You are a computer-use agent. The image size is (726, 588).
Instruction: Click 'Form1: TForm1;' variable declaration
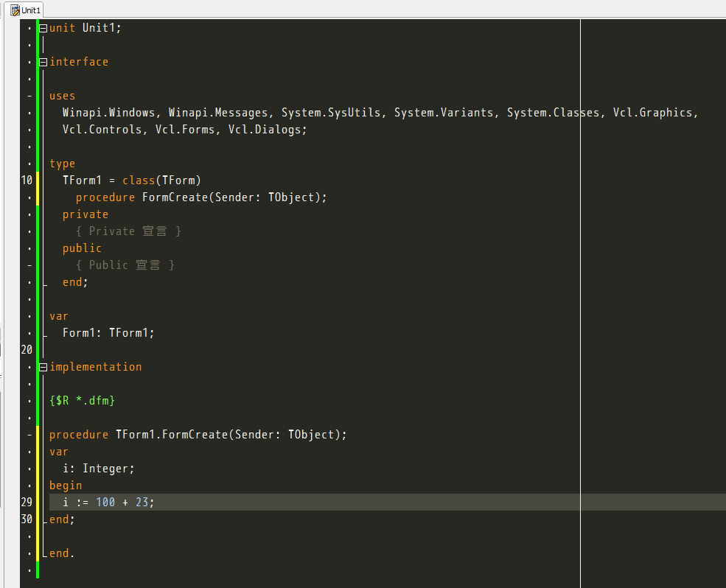(x=108, y=333)
